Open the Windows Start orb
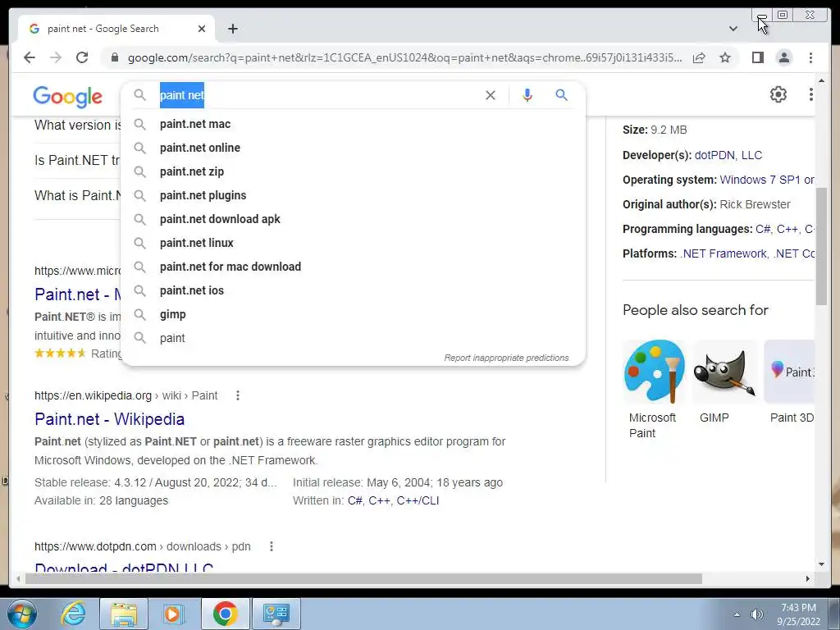The height and width of the screenshot is (630, 840). tap(22, 614)
